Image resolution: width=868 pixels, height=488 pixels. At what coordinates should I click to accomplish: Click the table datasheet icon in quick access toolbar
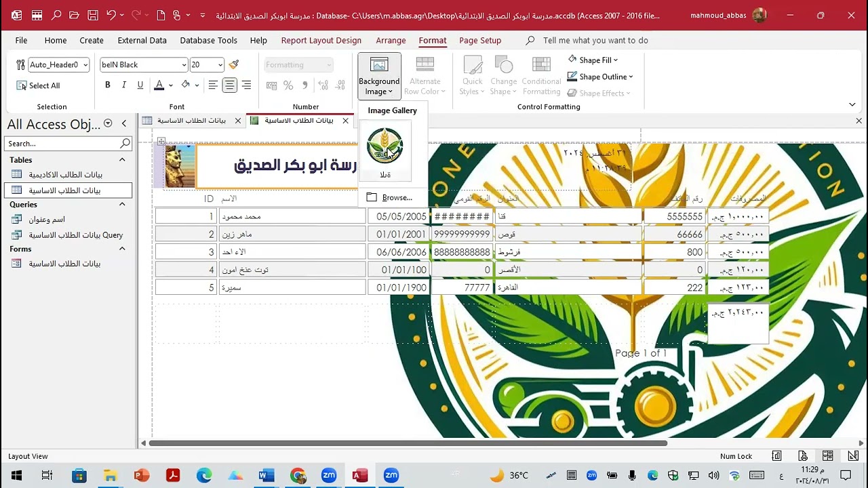click(37, 15)
